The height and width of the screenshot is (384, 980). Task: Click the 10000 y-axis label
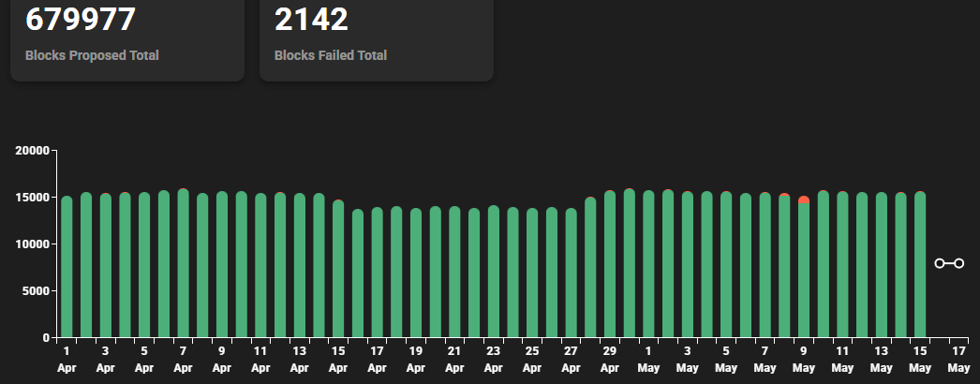point(33,244)
